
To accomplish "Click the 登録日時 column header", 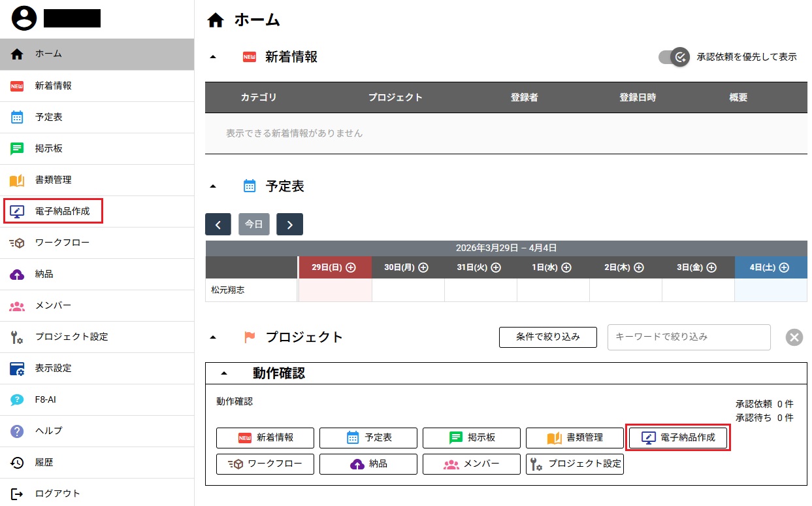I will point(638,97).
